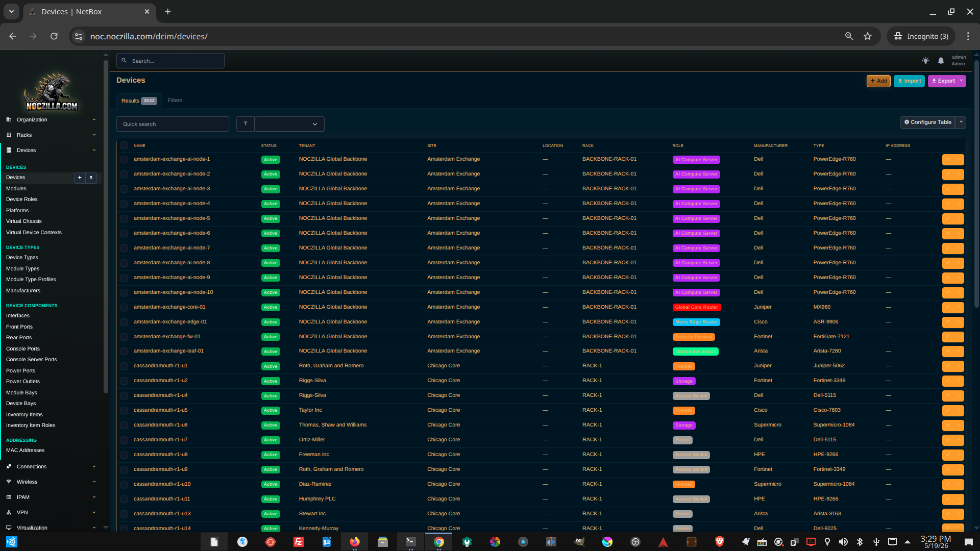Screen dimensions: 980x551
Task: View site information icon in address bar
Action: [79, 36]
